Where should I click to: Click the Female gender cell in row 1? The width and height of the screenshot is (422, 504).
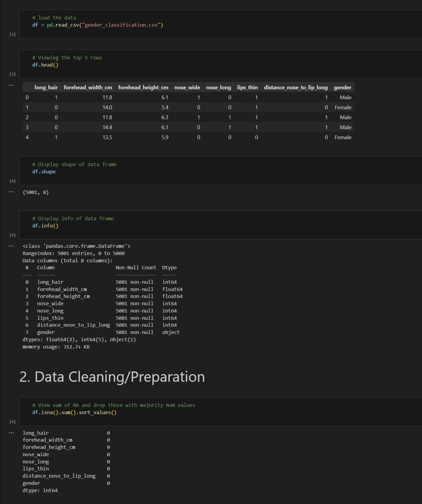click(x=343, y=107)
